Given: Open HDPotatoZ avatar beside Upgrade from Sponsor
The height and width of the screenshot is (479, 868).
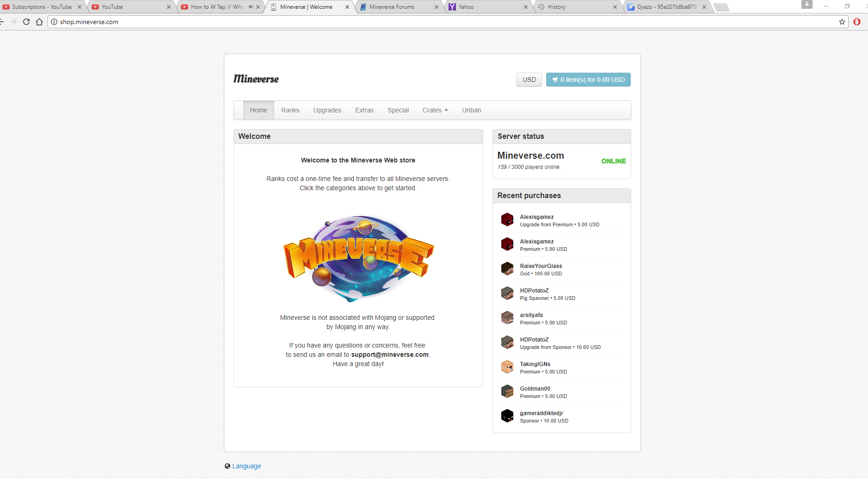Looking at the screenshot, I should click(x=507, y=342).
